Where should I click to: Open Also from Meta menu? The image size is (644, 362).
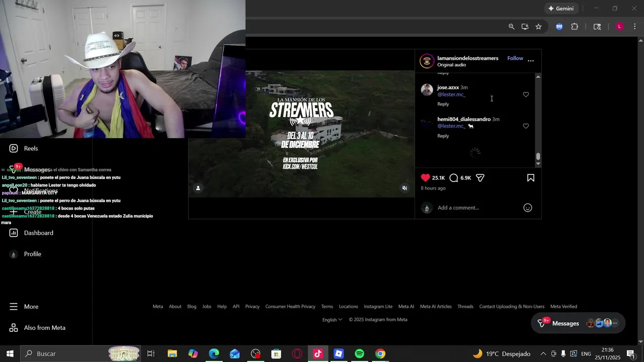[37, 328]
